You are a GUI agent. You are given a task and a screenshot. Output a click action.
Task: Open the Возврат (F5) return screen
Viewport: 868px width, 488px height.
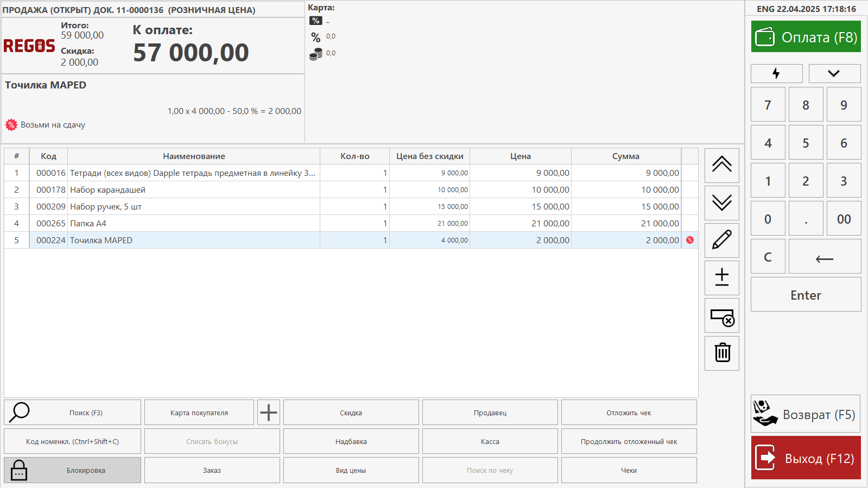(806, 414)
